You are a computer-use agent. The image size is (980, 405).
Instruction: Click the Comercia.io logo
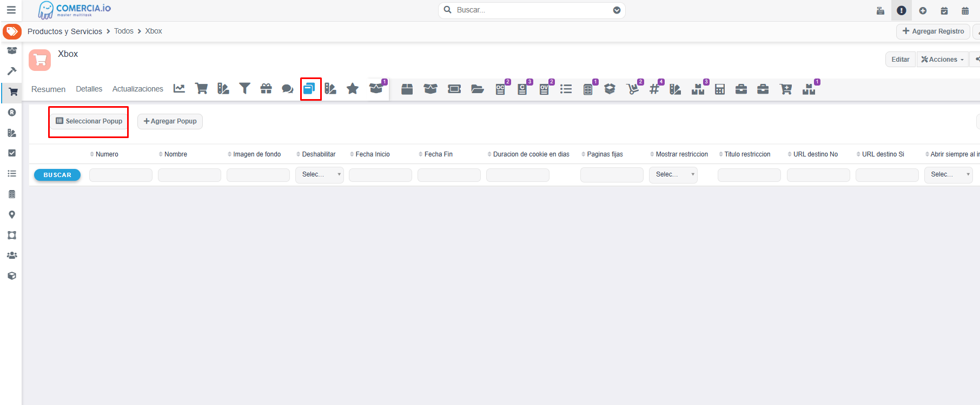tap(75, 10)
